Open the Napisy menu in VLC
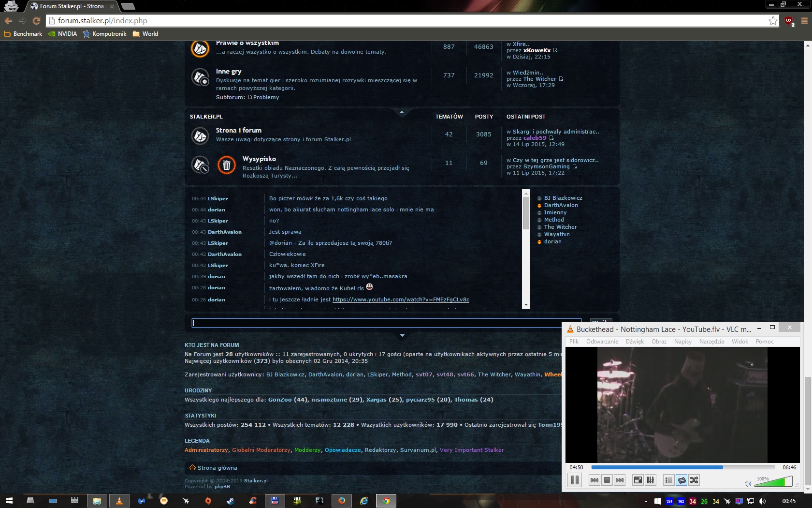 click(x=682, y=342)
